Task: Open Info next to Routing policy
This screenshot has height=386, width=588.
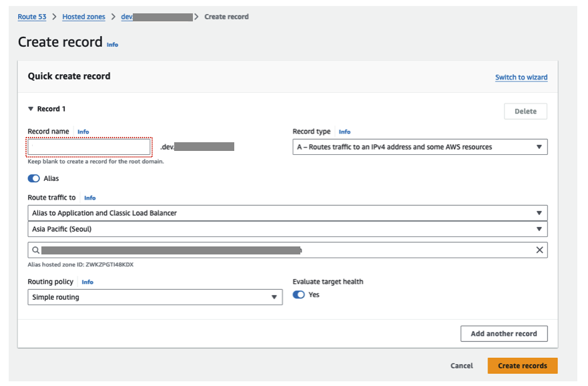Action: 87,282
